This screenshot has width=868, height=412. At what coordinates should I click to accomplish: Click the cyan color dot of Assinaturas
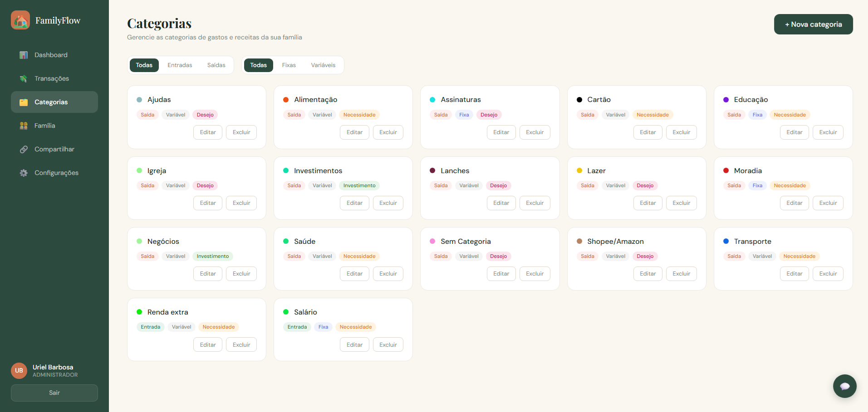(x=432, y=100)
